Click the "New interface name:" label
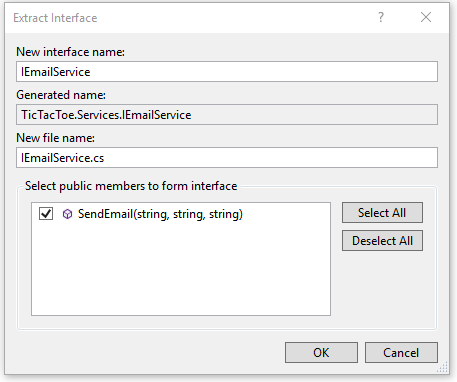The height and width of the screenshot is (382, 457). 70,52
